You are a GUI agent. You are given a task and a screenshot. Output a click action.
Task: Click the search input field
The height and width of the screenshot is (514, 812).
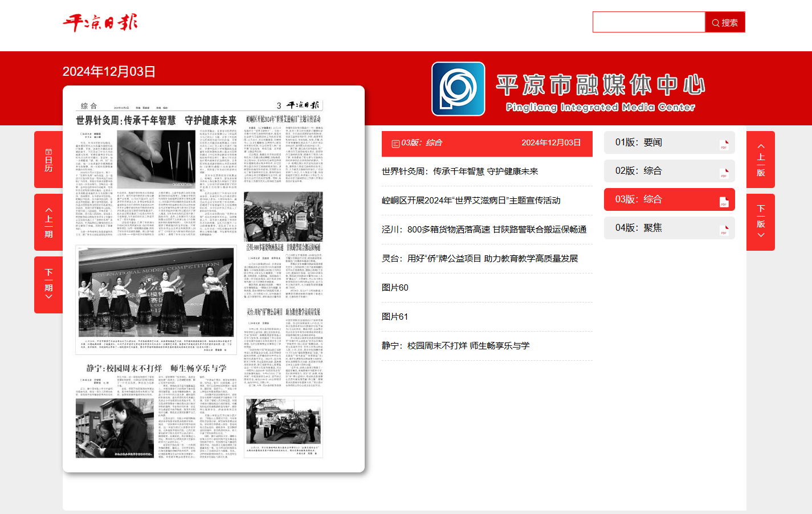coord(648,22)
